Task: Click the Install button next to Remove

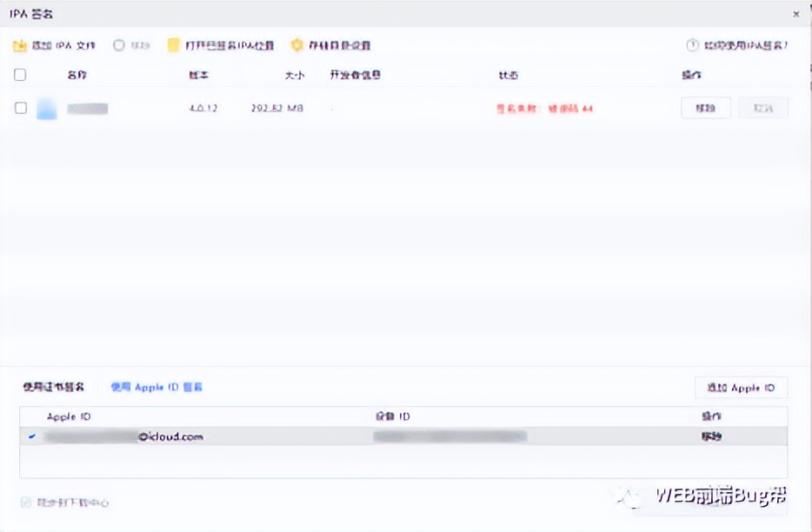Action: [x=762, y=108]
